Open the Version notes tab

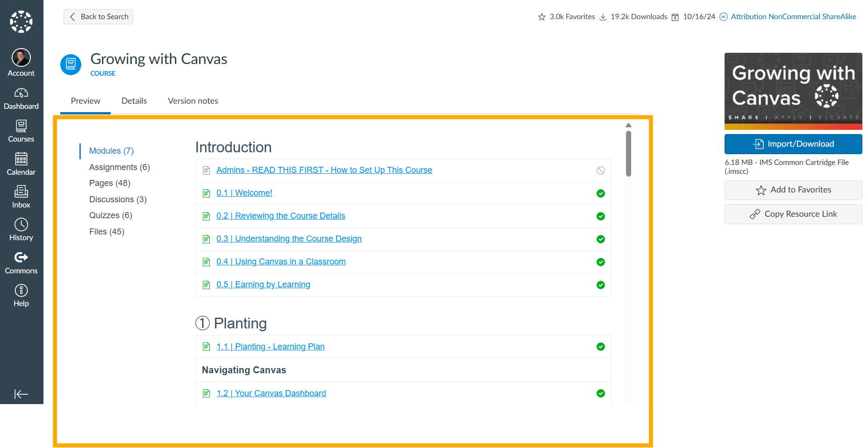point(192,100)
